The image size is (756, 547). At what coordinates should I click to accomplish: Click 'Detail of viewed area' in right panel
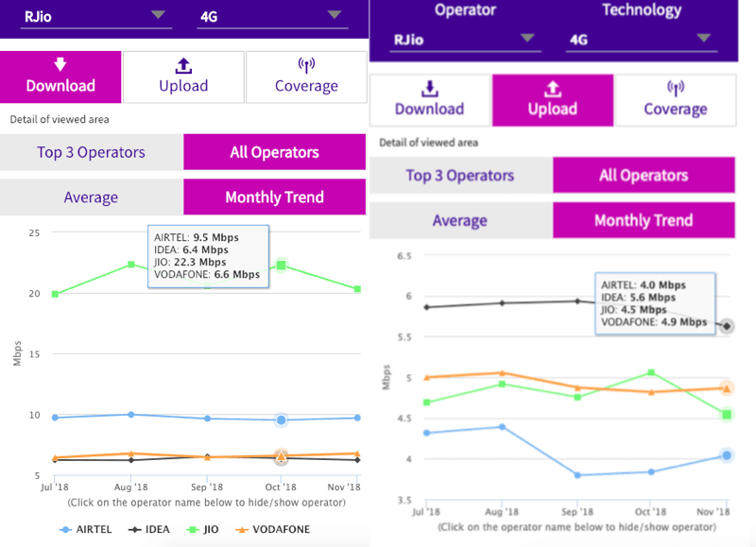pos(429,143)
